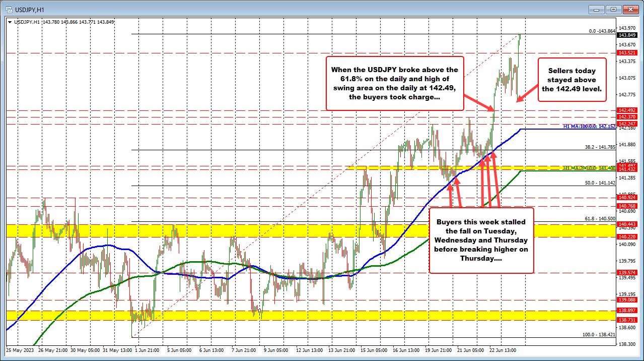Viewport: 644px width, 361px height.
Task: Click the 26 May 21:00 time axis label
Action: tap(52, 349)
